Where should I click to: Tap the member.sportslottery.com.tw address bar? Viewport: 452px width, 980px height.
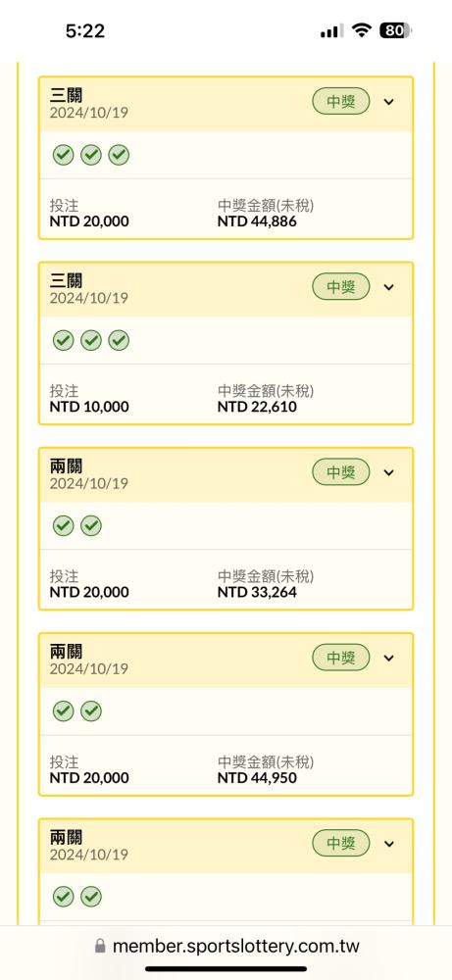tap(226, 947)
